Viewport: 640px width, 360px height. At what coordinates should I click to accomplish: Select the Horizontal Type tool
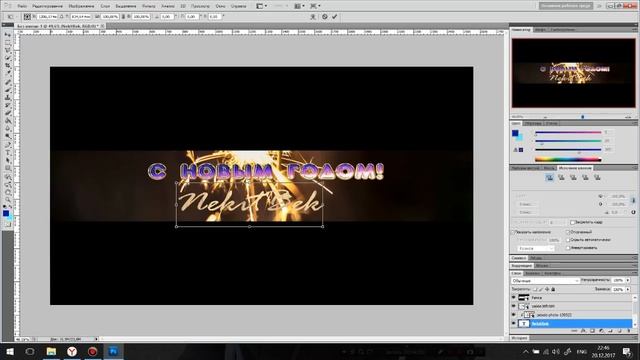(7, 153)
